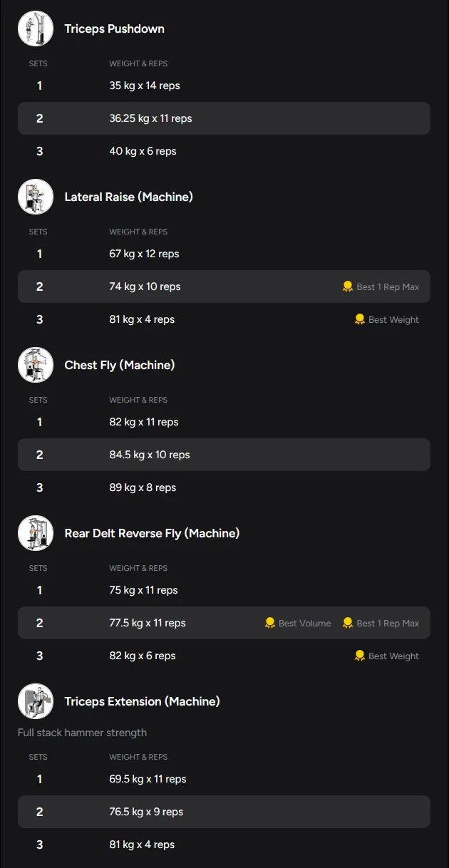449x868 pixels.
Task: Open the Lateral Raise (Machine) title
Action: coord(128,197)
